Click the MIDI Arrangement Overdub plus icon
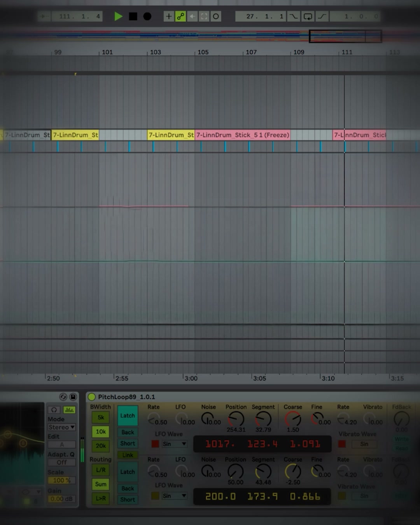The width and height of the screenshot is (420, 525). tap(169, 16)
